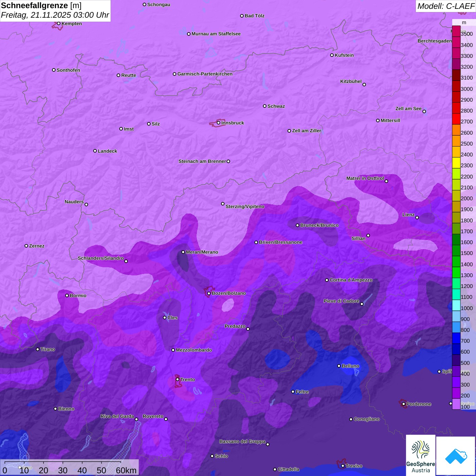The width and height of the screenshot is (476, 476).
Task: Click the Lienz location dot
Action: [x=417, y=218]
